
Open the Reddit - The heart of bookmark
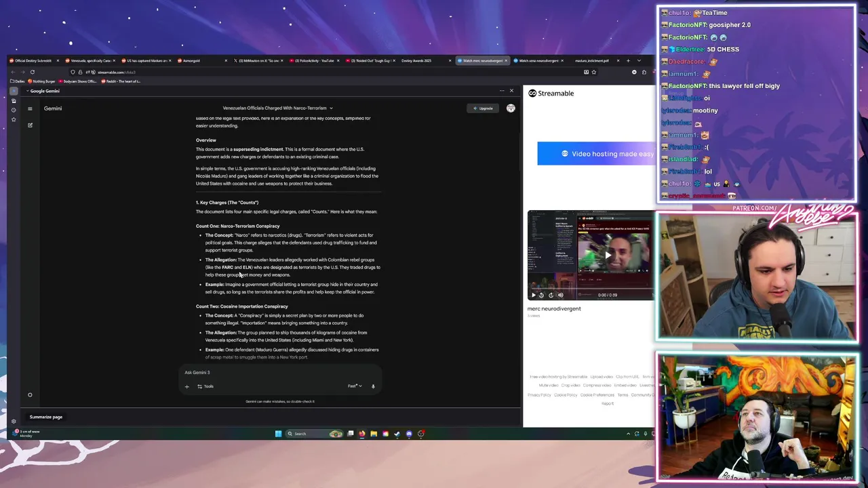[x=122, y=81]
